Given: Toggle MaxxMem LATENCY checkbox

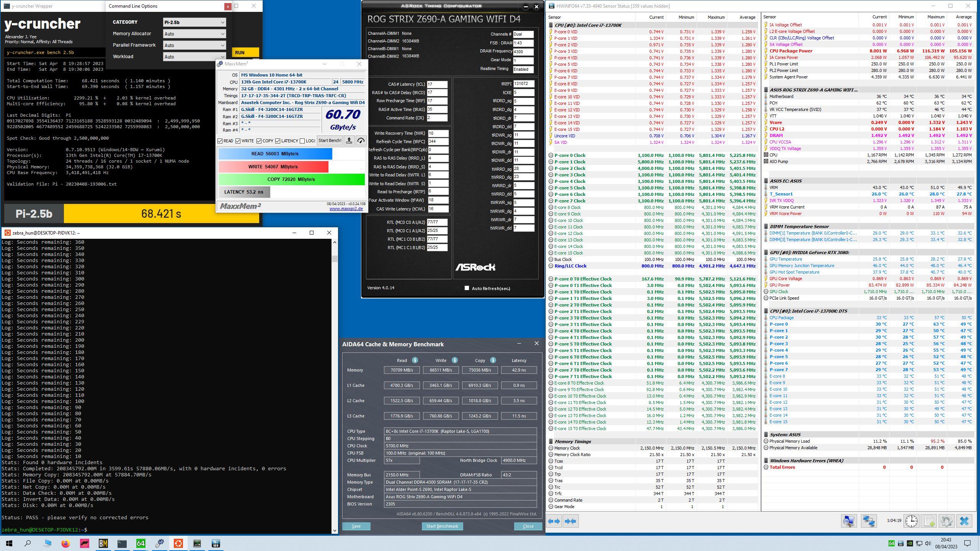Looking at the screenshot, I should (x=278, y=141).
